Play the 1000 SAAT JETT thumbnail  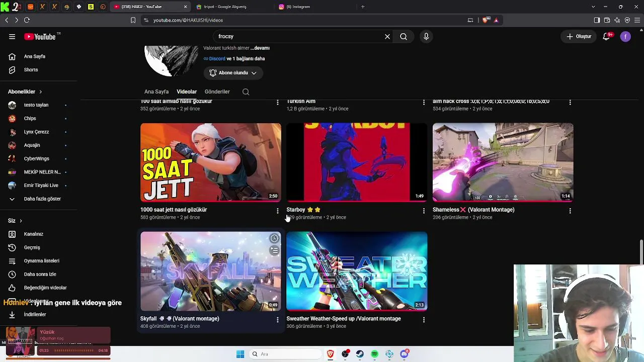(211, 162)
